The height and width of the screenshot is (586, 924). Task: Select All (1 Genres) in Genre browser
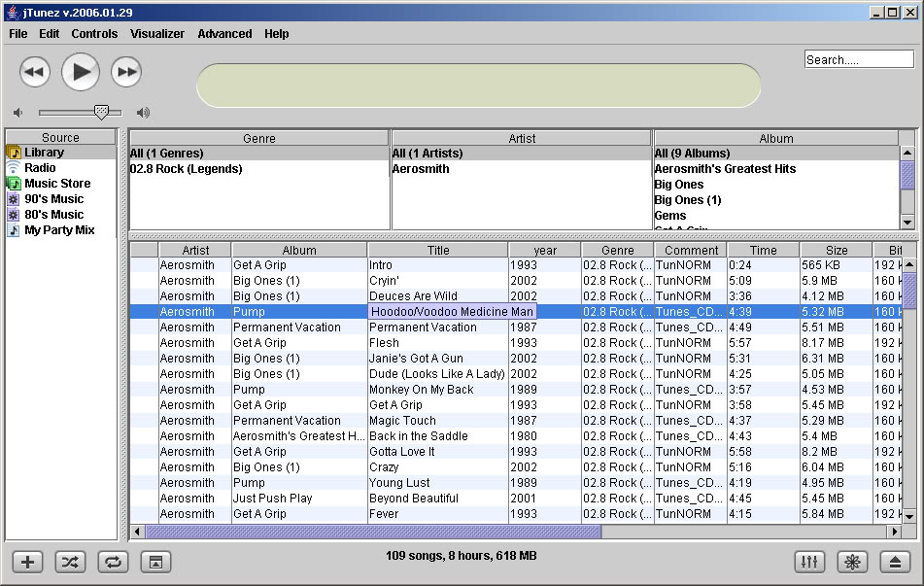259,154
